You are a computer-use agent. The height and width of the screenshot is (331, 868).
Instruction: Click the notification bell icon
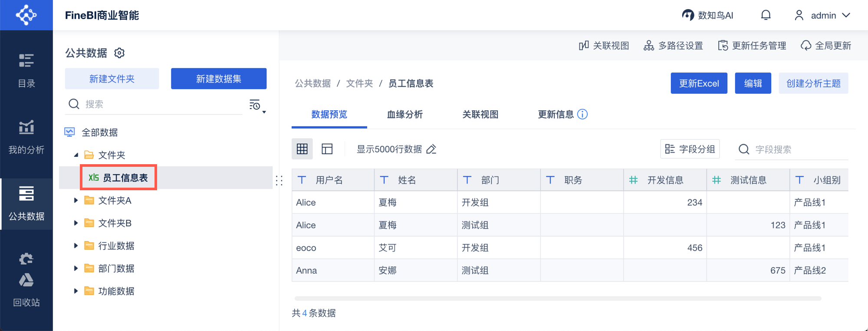766,16
